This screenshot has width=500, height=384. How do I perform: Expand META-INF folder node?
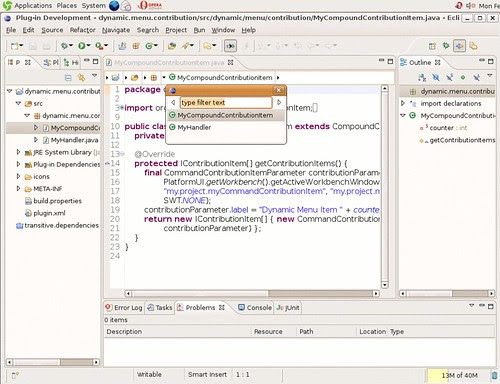(x=18, y=189)
